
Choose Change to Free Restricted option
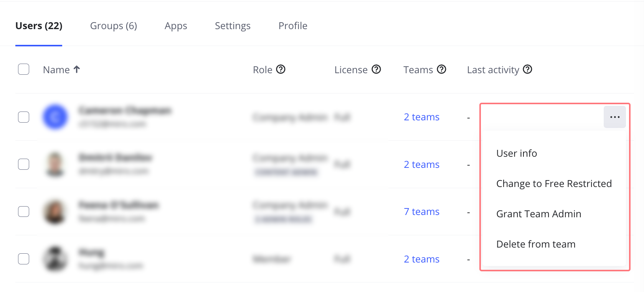554,184
